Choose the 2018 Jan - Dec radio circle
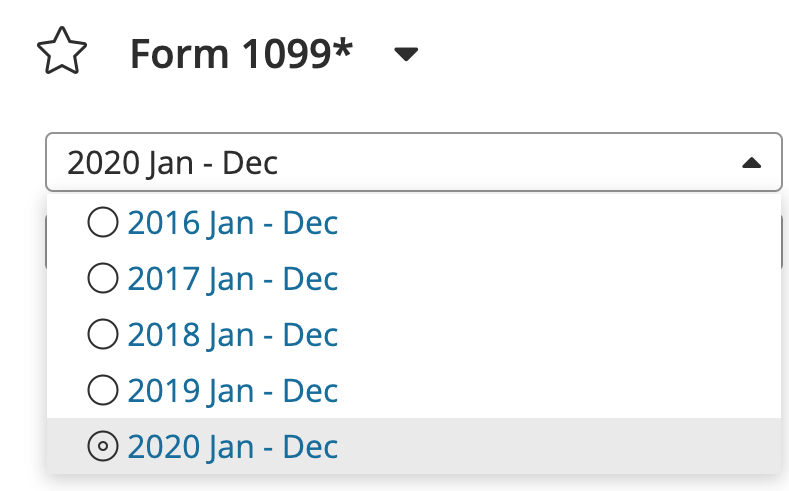Screen dimensions: 789x491 (x=103, y=334)
